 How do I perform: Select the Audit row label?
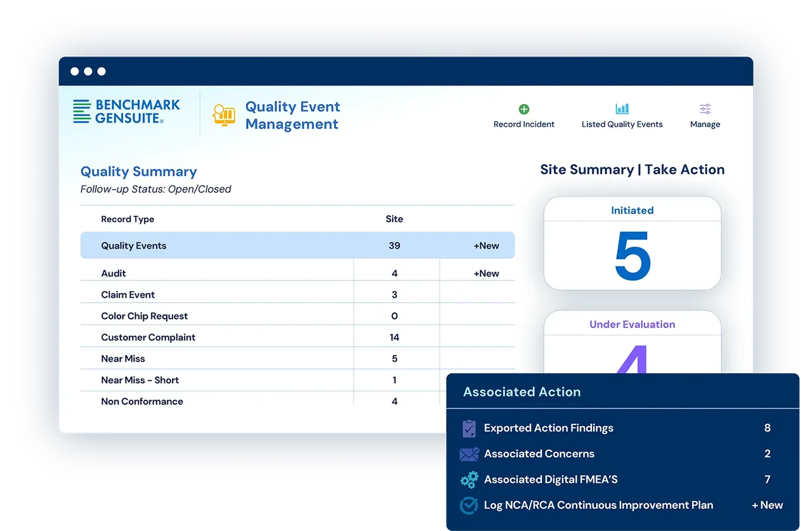pos(114,273)
